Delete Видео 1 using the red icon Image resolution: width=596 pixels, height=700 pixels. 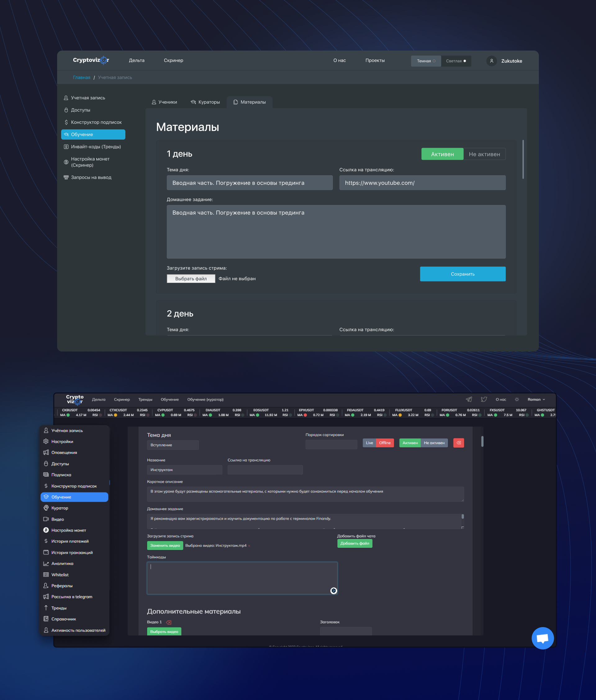click(169, 622)
